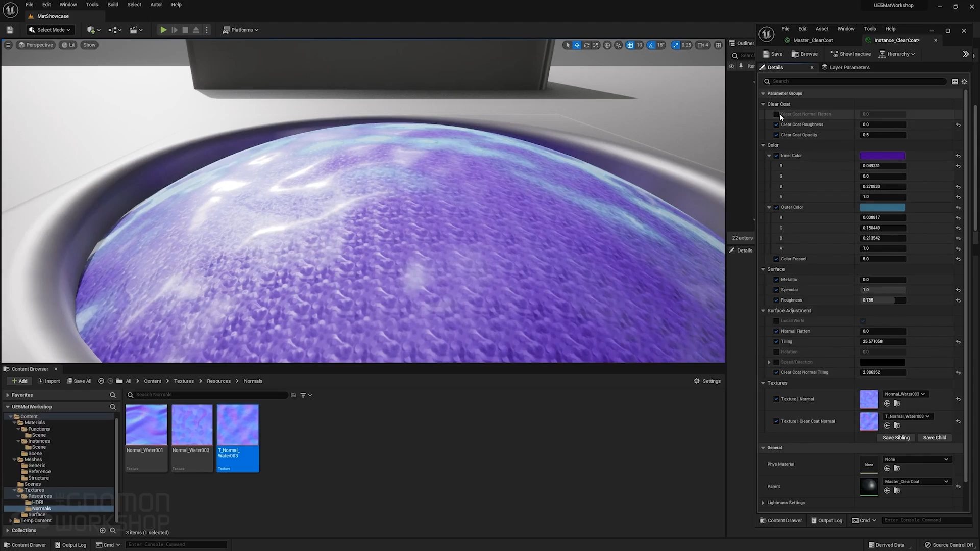Viewport: 980px width, 551px height.
Task: Click browse-to-asset icon under Parent material
Action: [x=897, y=491]
